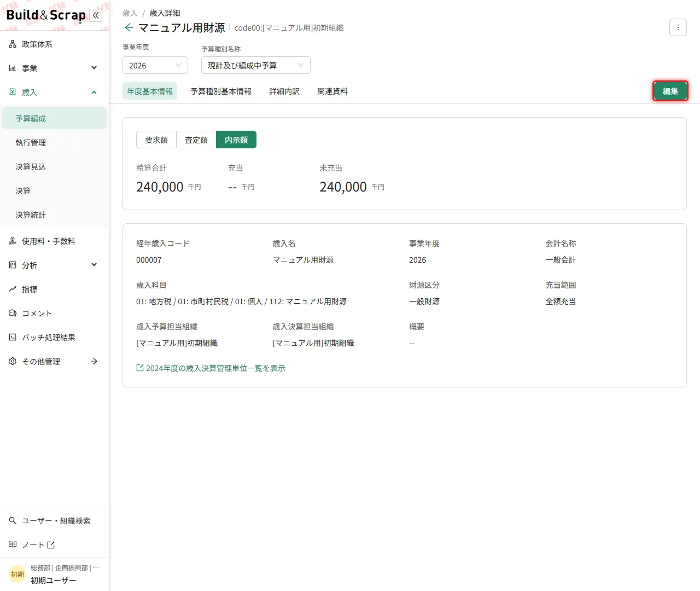Click the バッチ処理結果 terminal icon
Viewport: 700px width, 591px height.
13,338
